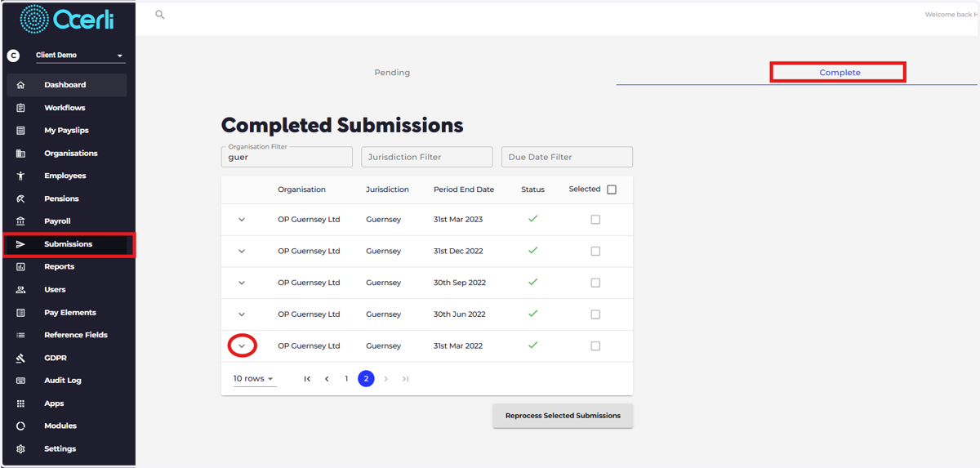Click green status tick for 31st Mar 2023
Viewport: 980px width, 468px height.
532,219
